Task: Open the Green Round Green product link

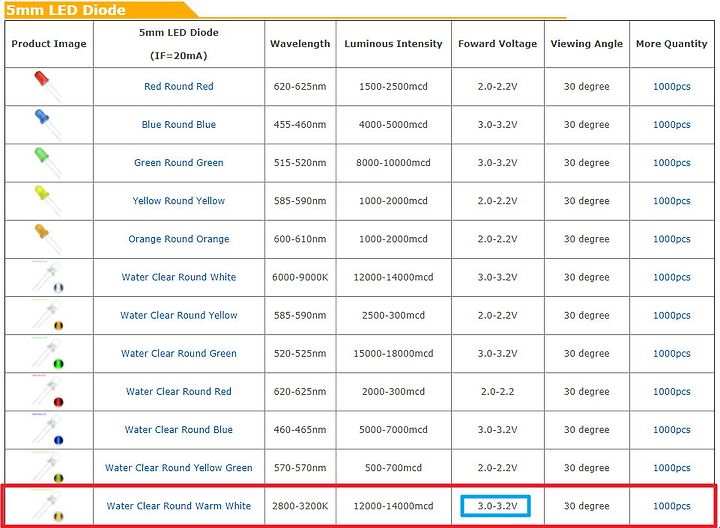Action: [179, 163]
